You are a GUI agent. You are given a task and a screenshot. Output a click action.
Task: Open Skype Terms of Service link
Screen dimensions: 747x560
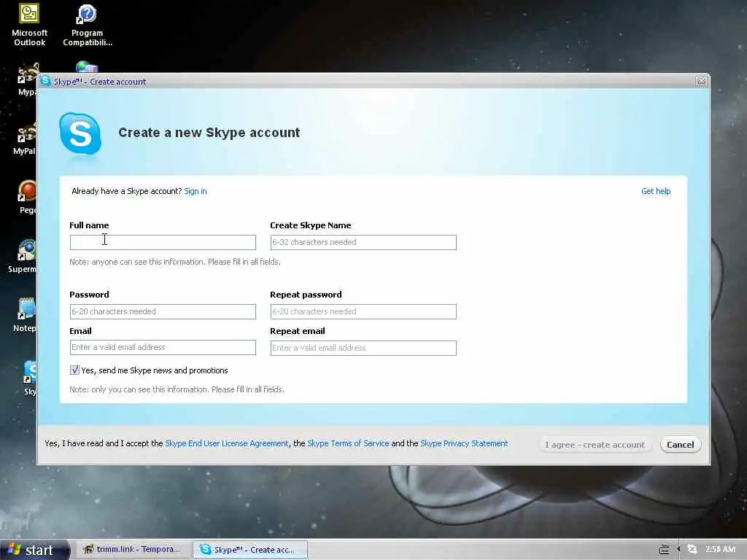pos(348,443)
